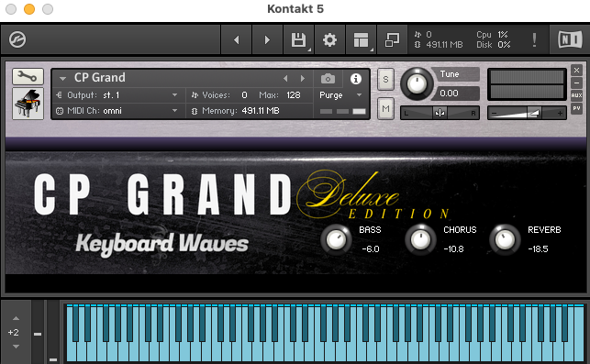590x364 pixels.
Task: Click the orange window minimize button
Action: pos(29,9)
